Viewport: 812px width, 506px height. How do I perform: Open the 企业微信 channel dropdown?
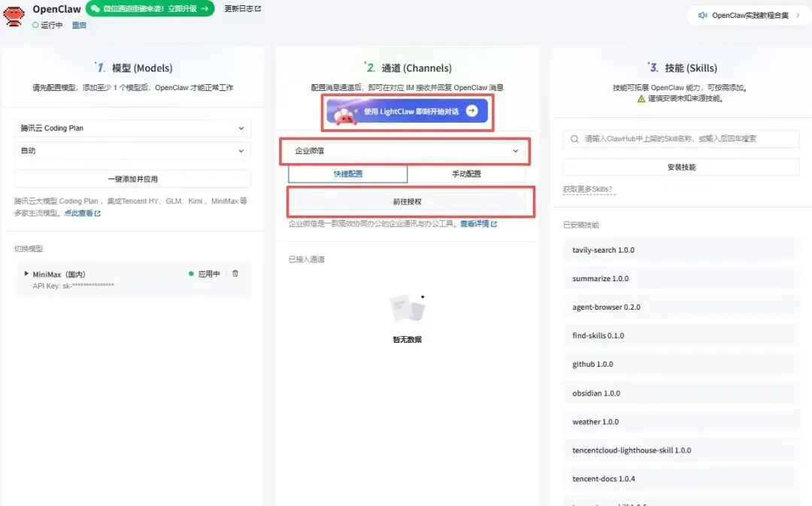point(407,150)
